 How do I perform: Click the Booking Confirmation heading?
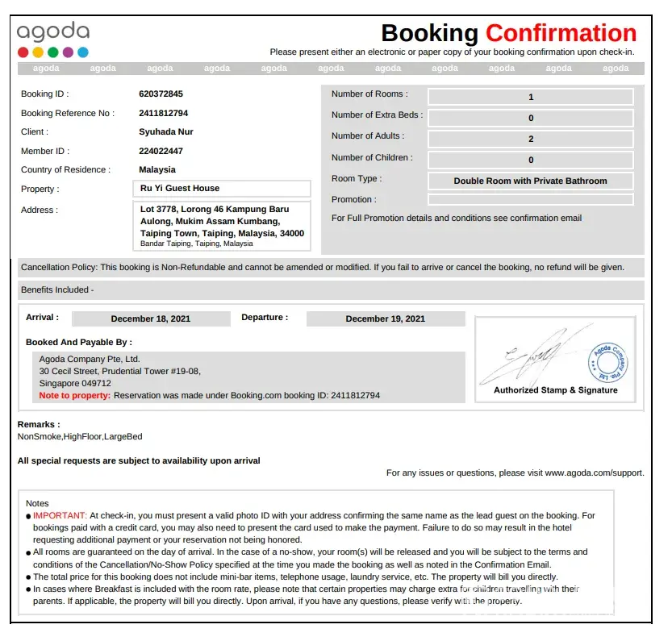(508, 33)
